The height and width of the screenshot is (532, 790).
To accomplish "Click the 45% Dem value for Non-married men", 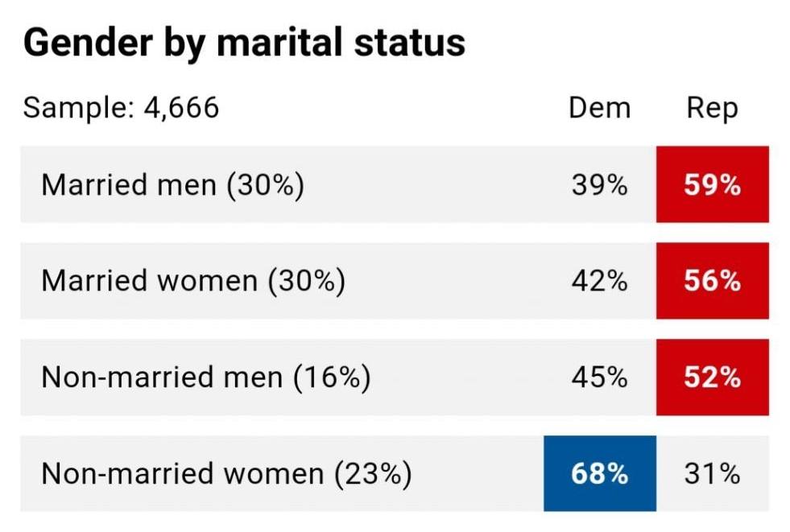I will coord(599,377).
